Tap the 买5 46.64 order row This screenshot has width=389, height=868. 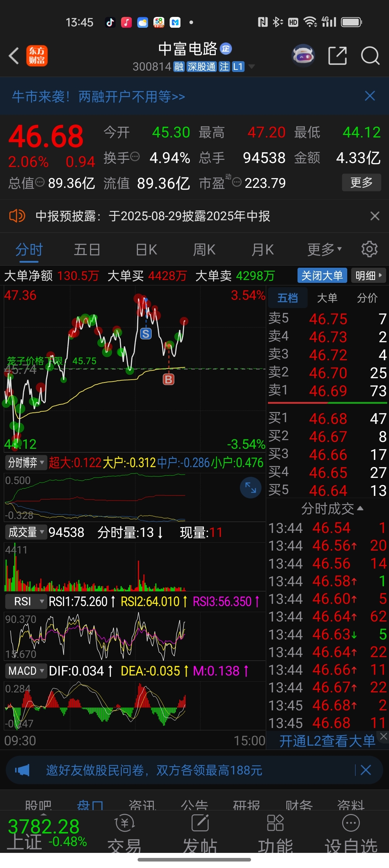(x=327, y=490)
